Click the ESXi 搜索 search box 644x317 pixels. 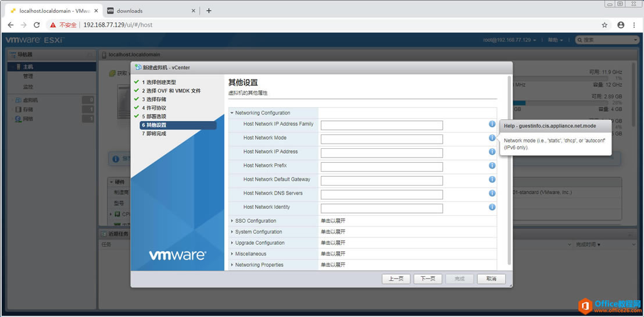click(x=607, y=40)
